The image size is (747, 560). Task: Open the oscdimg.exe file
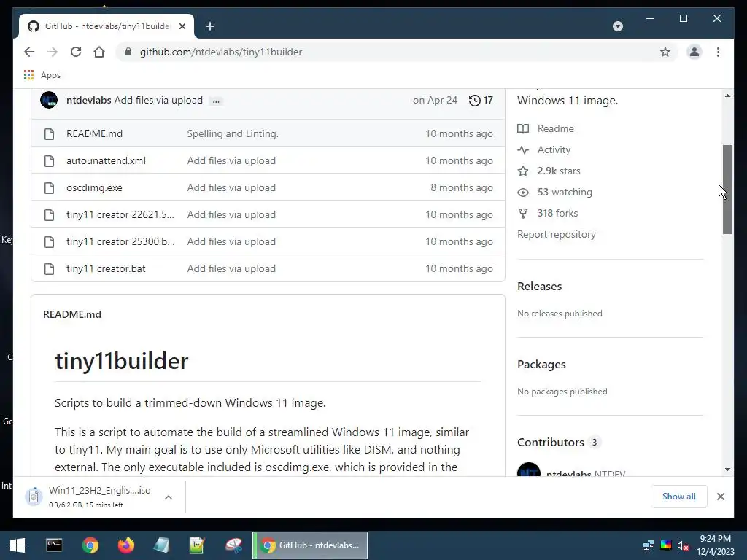[94, 187]
